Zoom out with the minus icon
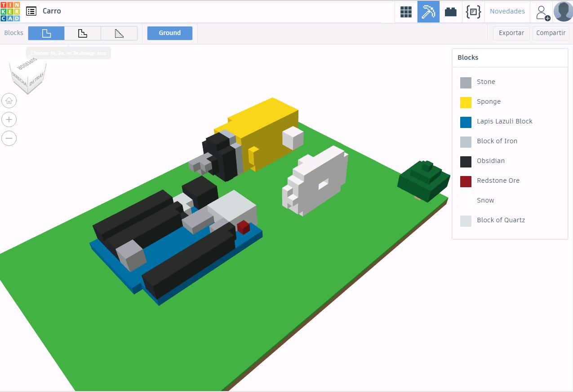Image resolution: width=573 pixels, height=392 pixels. (9, 138)
